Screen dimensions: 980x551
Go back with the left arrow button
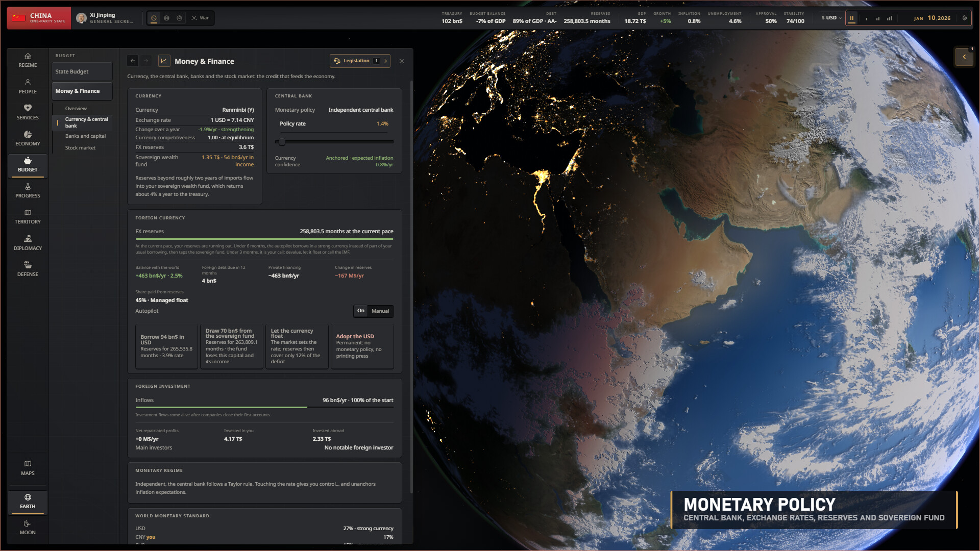(133, 61)
